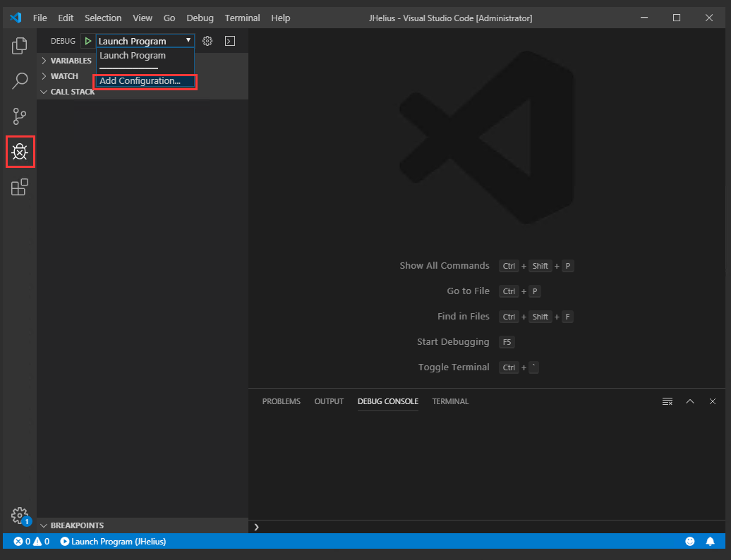Open the Terminal menu
Image resolution: width=731 pixels, height=560 pixels.
click(243, 18)
